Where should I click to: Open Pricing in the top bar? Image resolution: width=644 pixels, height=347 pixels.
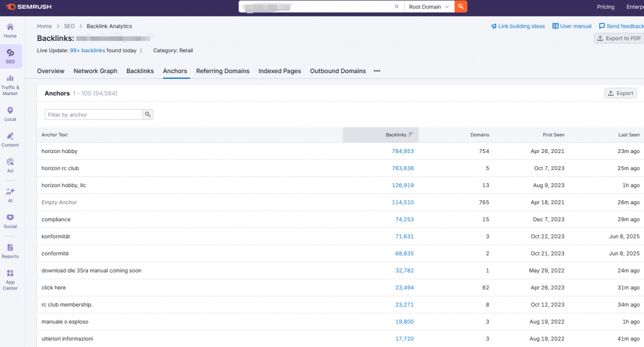pos(606,6)
